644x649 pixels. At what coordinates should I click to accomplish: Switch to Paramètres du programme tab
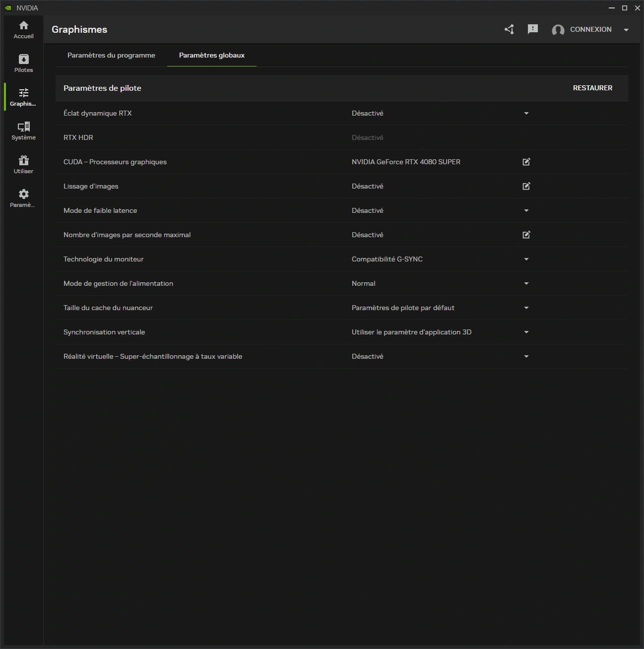pyautogui.click(x=111, y=55)
